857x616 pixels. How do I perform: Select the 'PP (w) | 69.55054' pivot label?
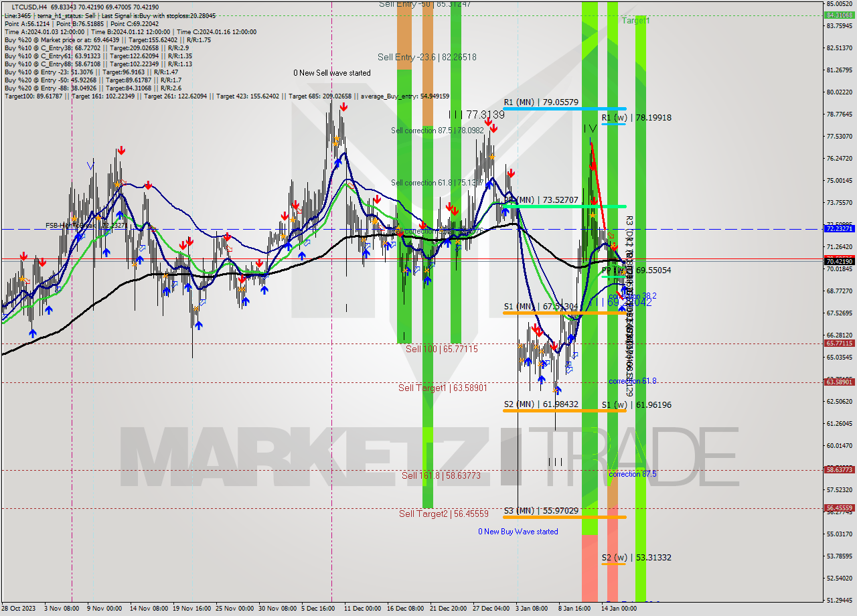636,271
